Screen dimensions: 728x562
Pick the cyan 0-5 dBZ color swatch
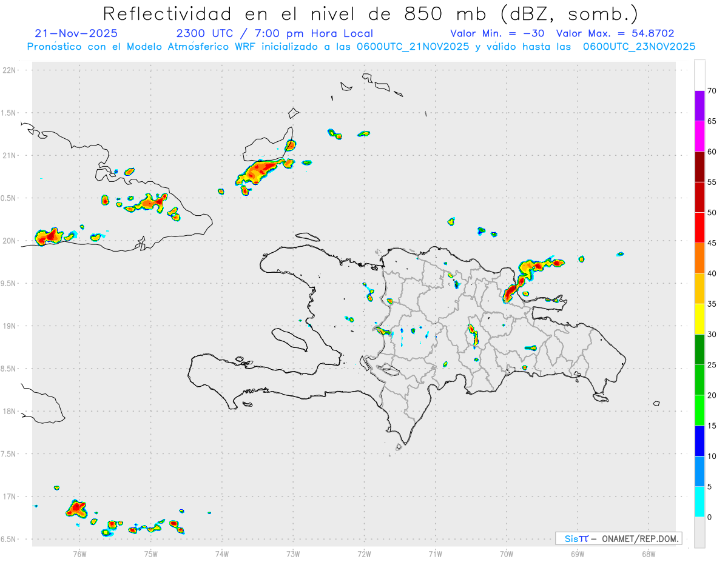click(x=699, y=502)
